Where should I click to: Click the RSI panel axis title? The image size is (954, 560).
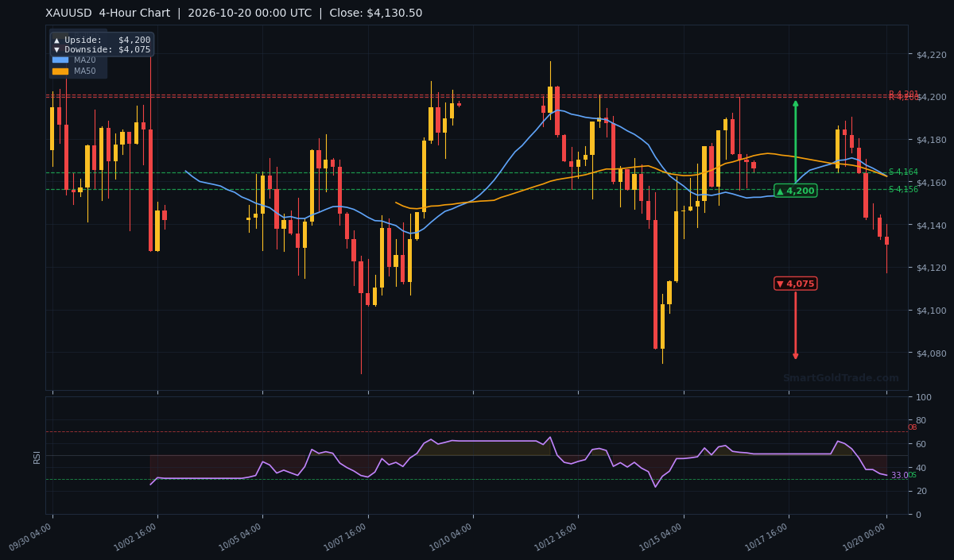pos(37,456)
